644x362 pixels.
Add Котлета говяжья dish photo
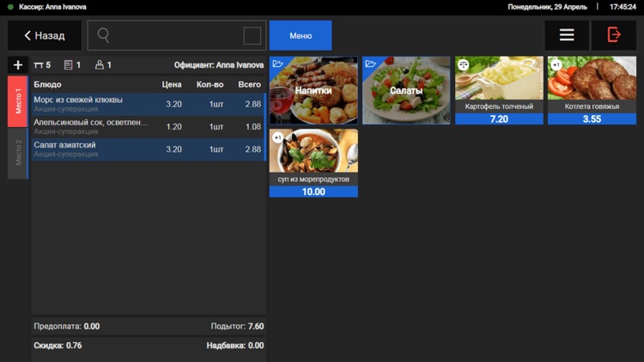click(592, 78)
